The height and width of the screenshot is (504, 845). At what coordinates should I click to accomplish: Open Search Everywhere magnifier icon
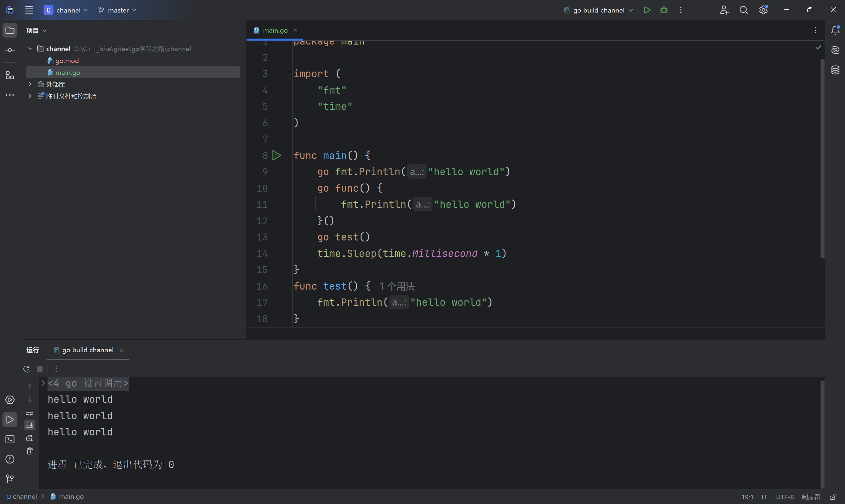point(744,10)
